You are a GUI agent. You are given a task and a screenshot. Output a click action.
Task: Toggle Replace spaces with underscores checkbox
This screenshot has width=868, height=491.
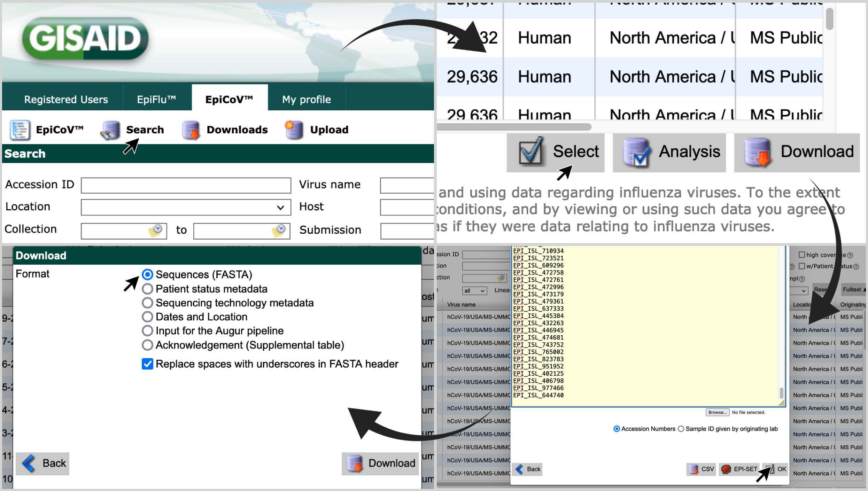click(x=147, y=364)
